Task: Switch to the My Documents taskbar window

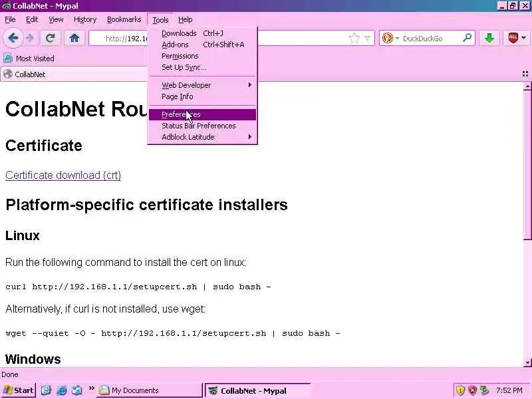Action: (x=150, y=390)
